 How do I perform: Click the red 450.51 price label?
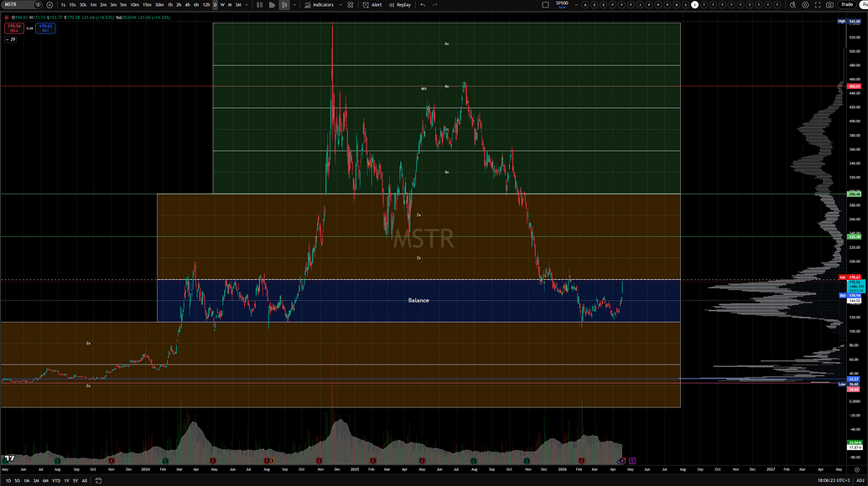[x=854, y=86]
